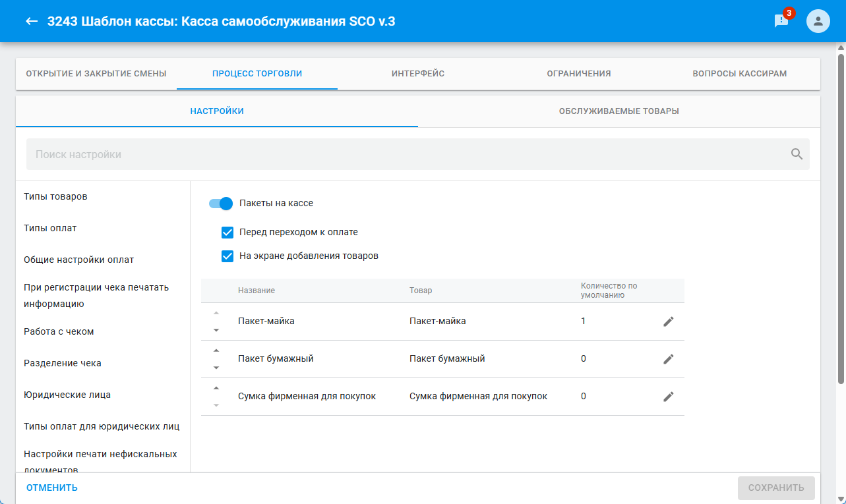Switch to Открытие и закрытие смены tab
This screenshot has width=846, height=504.
[96, 74]
